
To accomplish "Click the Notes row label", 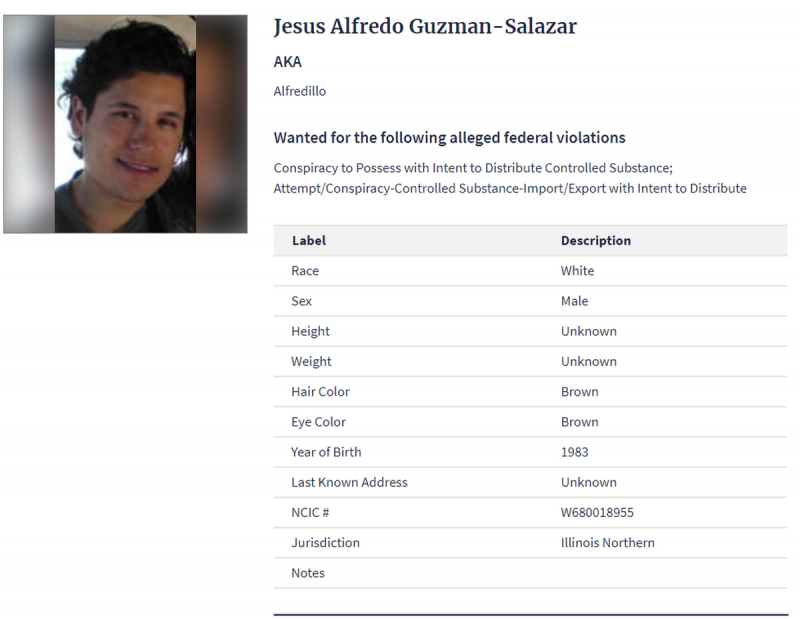I will point(308,573).
